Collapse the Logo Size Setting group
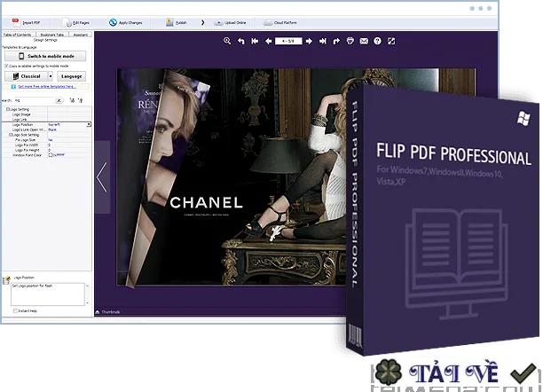Screen dimensions: 543x392 point(11,135)
